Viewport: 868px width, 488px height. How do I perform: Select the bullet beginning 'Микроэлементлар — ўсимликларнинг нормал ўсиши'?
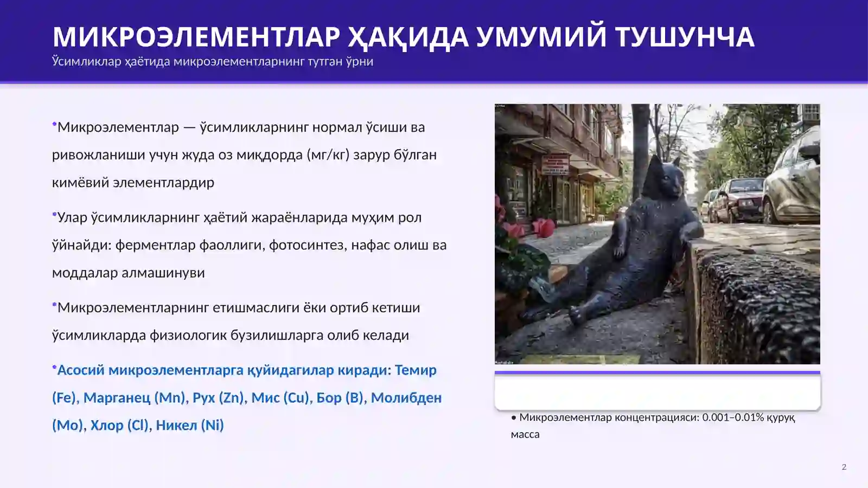[244, 155]
